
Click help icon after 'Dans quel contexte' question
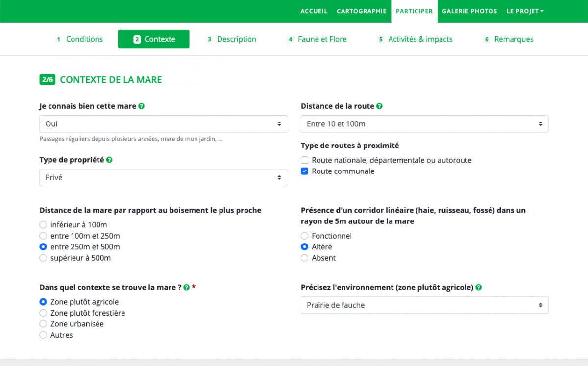186,288
